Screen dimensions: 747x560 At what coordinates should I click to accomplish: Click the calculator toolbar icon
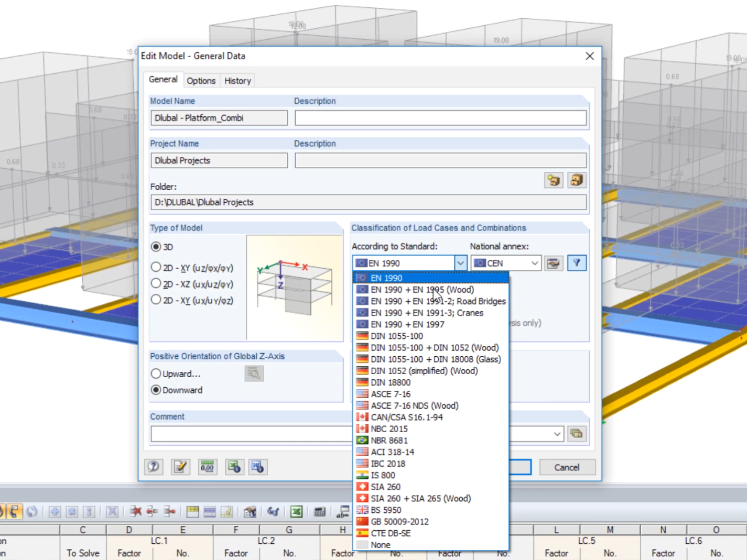point(320,511)
